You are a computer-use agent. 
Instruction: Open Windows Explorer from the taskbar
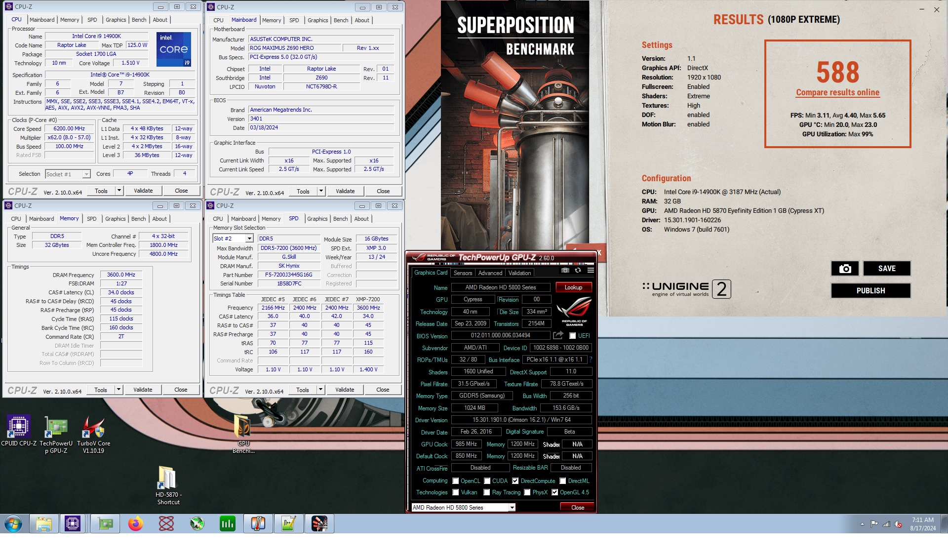point(44,523)
